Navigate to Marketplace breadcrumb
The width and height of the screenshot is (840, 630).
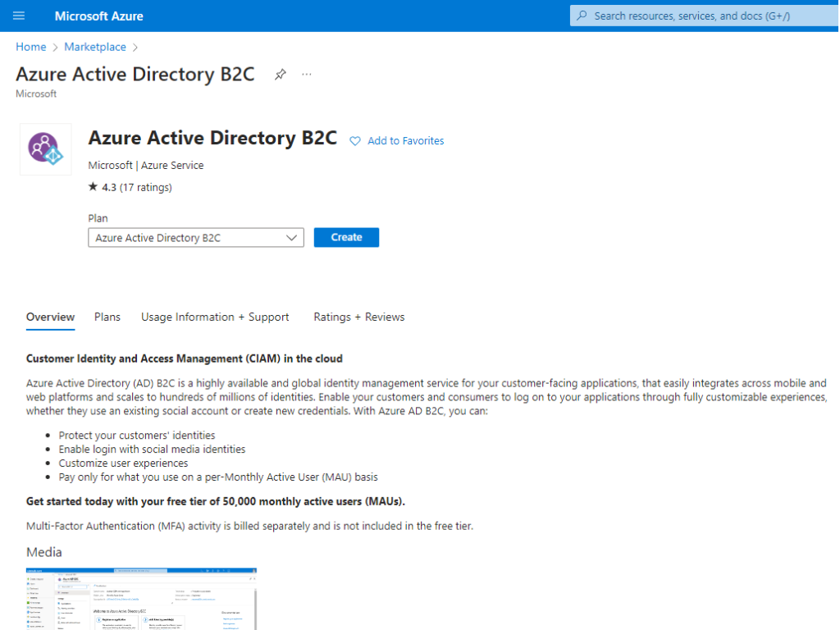pos(95,47)
